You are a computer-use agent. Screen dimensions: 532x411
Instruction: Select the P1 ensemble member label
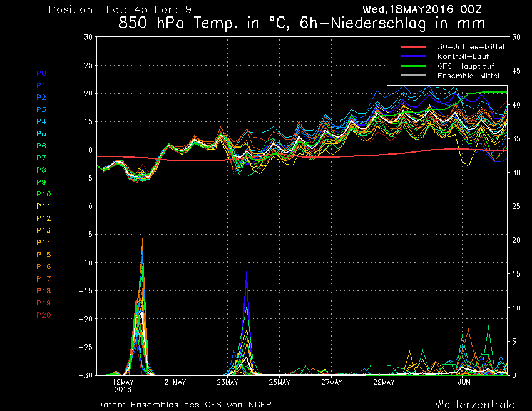[x=41, y=86]
